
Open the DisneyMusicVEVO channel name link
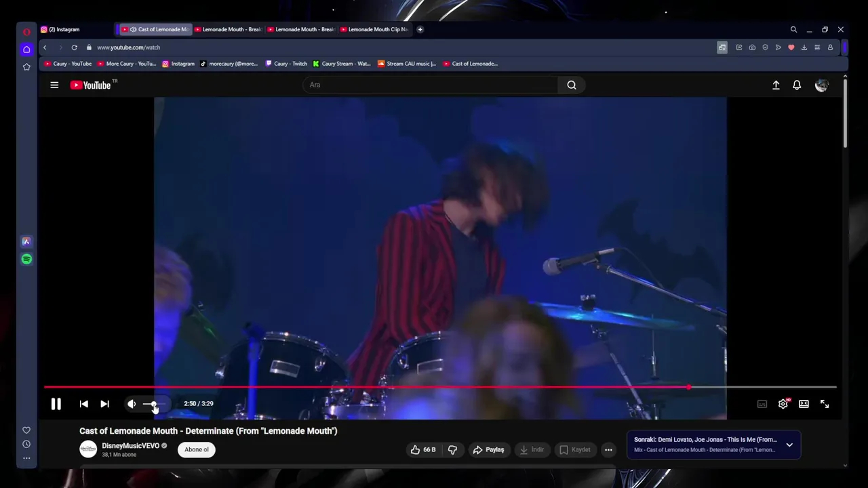coord(130,445)
